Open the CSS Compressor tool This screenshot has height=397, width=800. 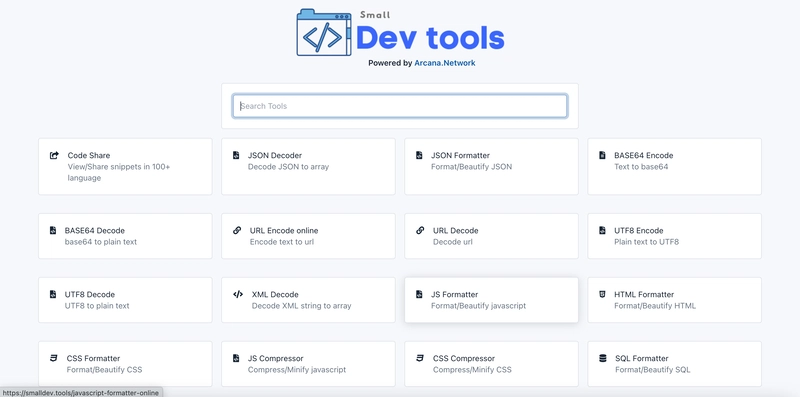tap(491, 364)
